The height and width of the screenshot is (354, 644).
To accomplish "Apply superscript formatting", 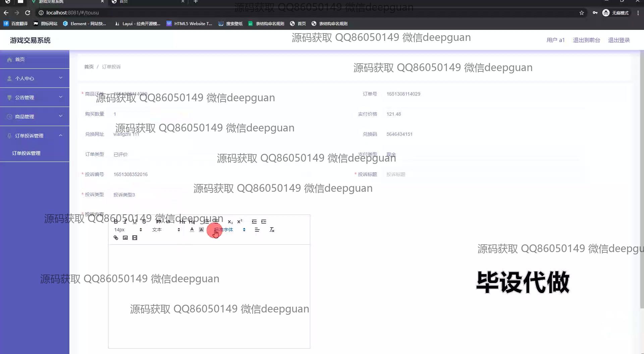I will point(239,222).
